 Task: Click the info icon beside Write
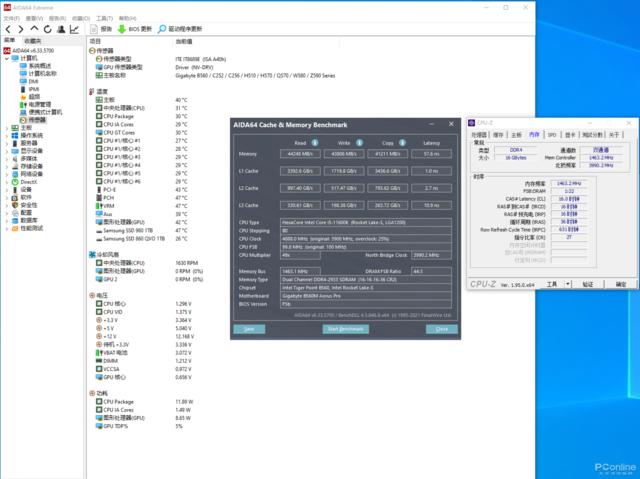click(x=359, y=142)
